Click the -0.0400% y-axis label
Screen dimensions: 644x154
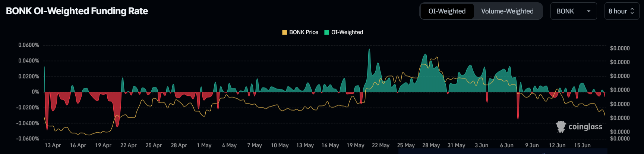(28, 123)
